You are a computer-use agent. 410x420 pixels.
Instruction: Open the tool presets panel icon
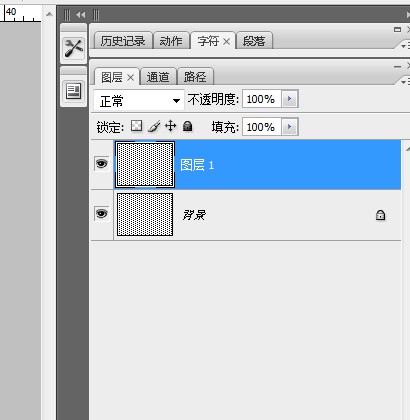coord(74,48)
